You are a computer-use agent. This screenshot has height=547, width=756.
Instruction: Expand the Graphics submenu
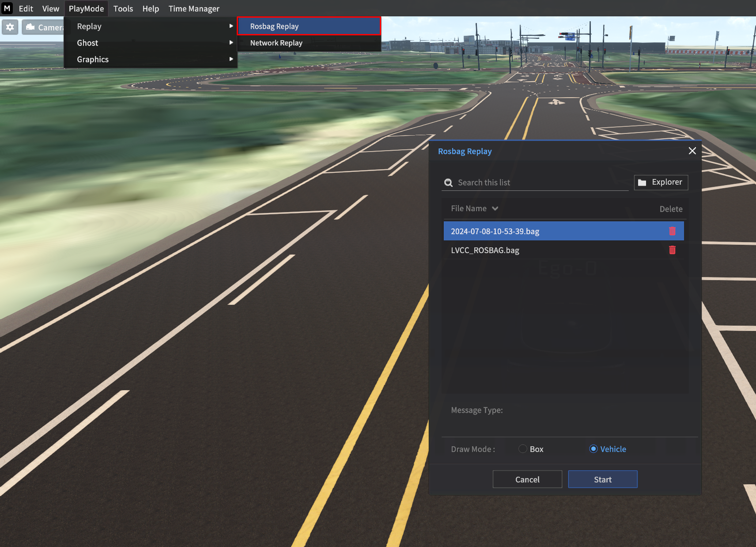(x=150, y=59)
